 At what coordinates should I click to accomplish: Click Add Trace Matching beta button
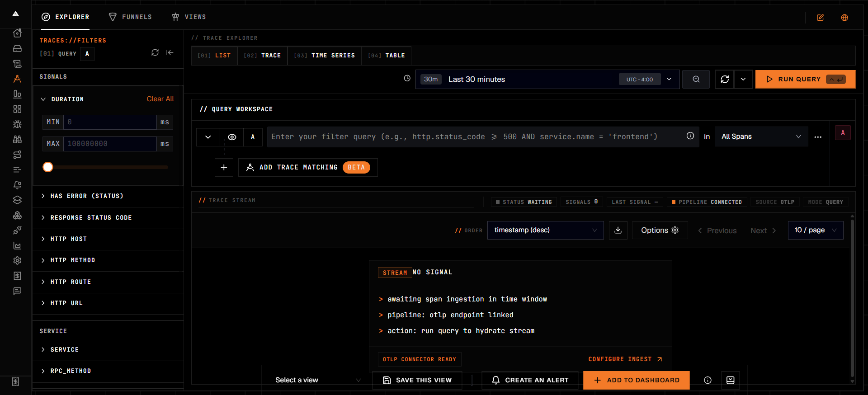click(308, 167)
